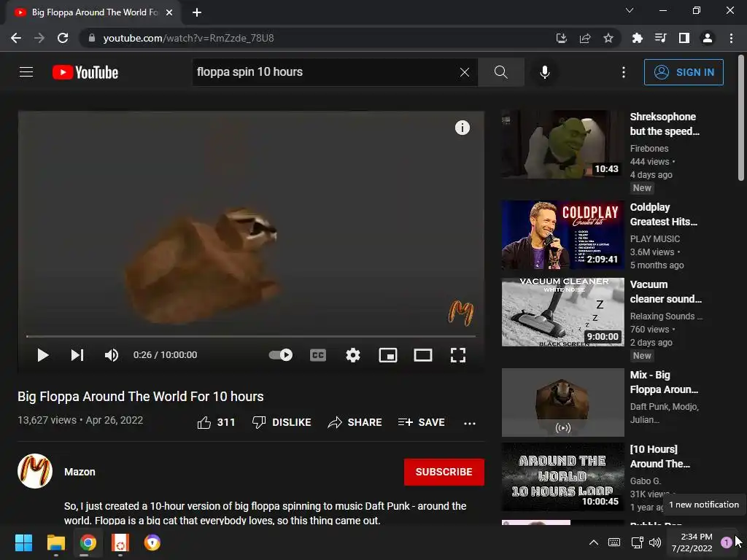Open [10 Hours] Around The World title

[x=659, y=456]
